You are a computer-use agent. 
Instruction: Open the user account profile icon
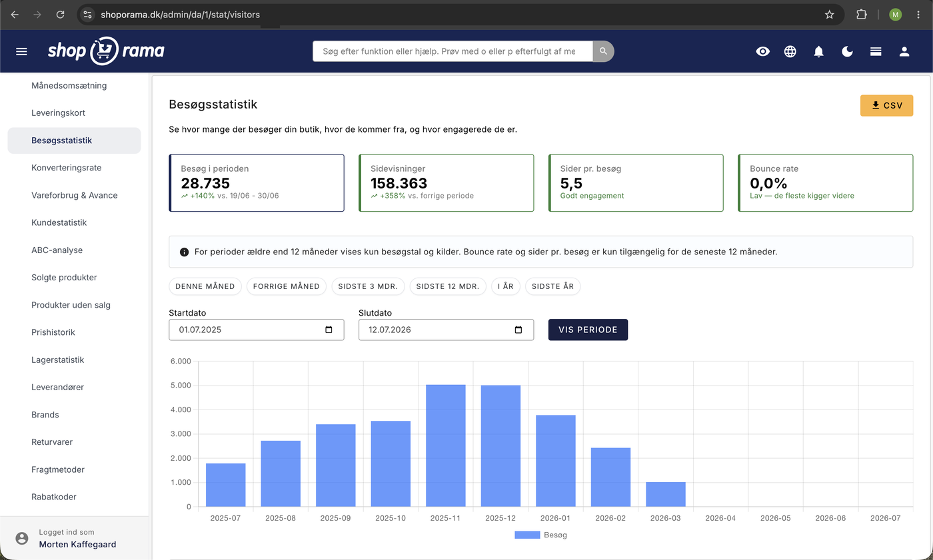pyautogui.click(x=904, y=51)
